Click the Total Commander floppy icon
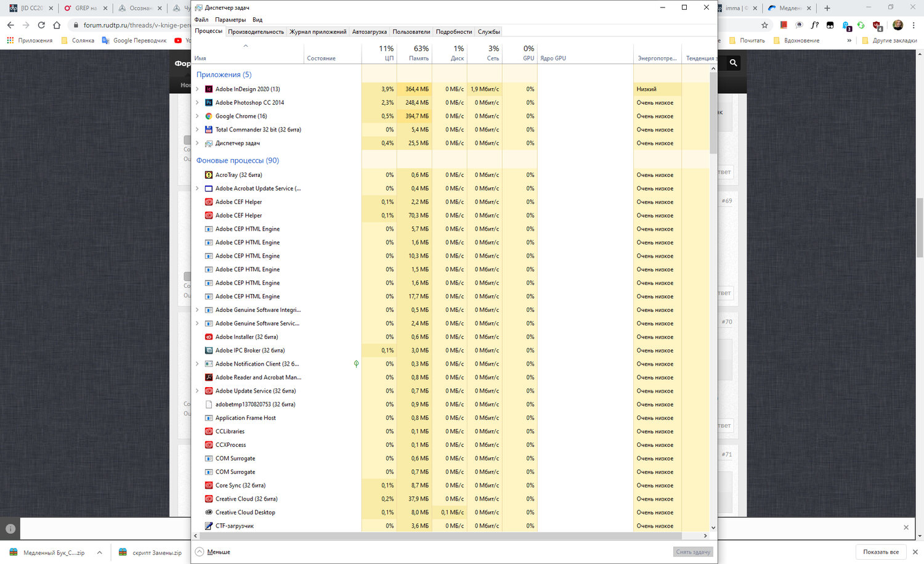The image size is (924, 564). (x=209, y=130)
